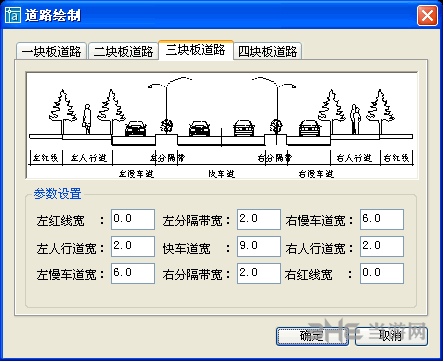Click the 快车道宽 input field

(x=259, y=246)
